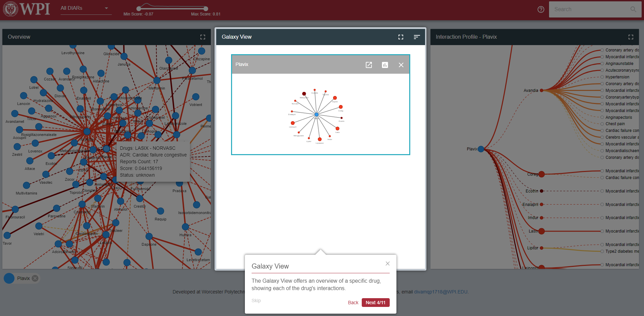
Task: Click the Anginapectoris reaction label
Action: [x=619, y=117]
